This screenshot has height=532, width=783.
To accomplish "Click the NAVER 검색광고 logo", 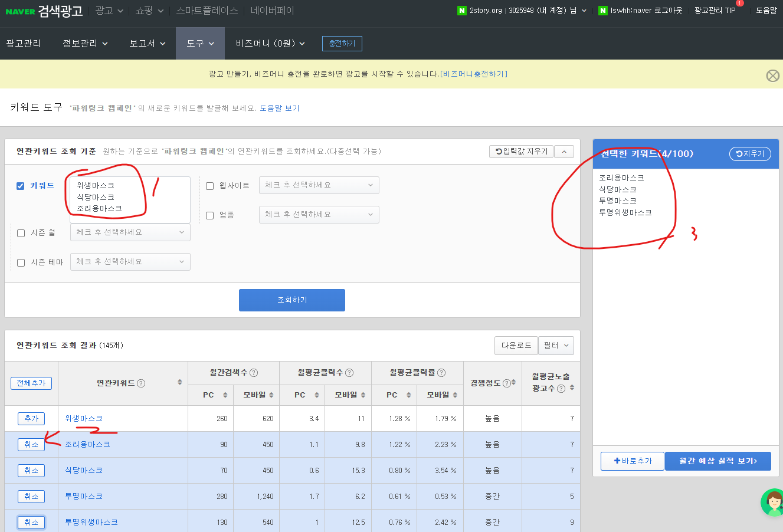I will [x=42, y=12].
